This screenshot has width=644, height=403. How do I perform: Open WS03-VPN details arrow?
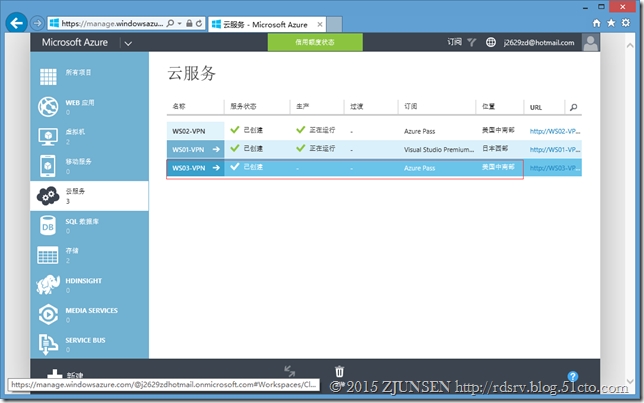[216, 168]
